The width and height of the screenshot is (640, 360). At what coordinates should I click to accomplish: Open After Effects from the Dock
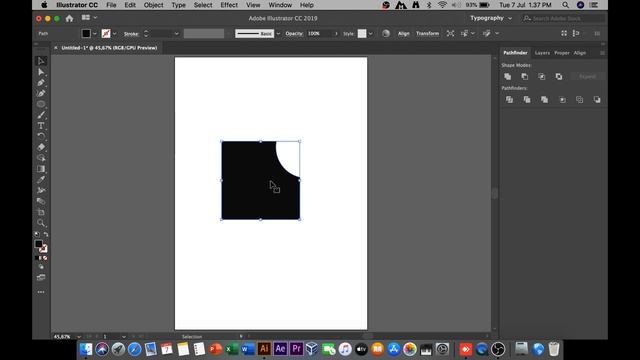[x=280, y=349]
